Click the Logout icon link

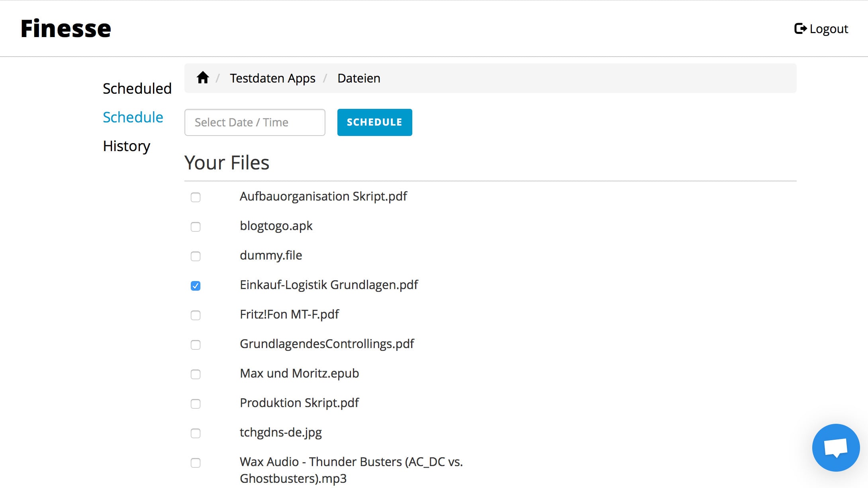coord(821,29)
